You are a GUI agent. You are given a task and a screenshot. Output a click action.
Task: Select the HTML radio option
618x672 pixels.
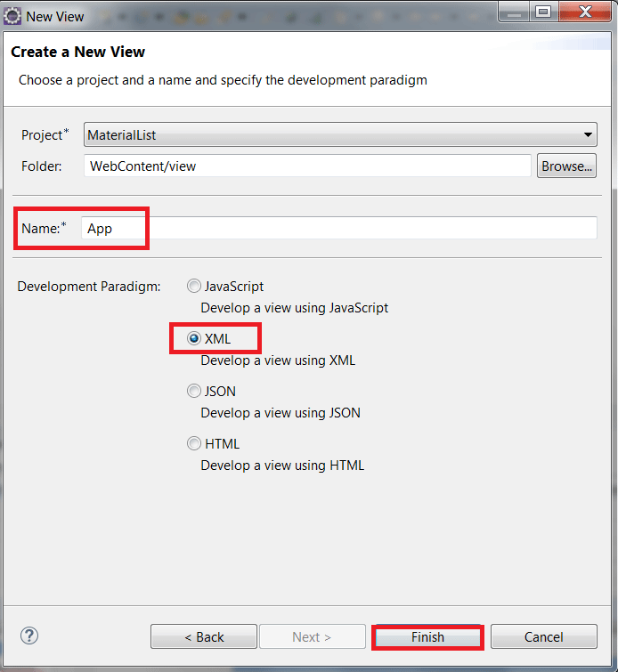tap(194, 443)
